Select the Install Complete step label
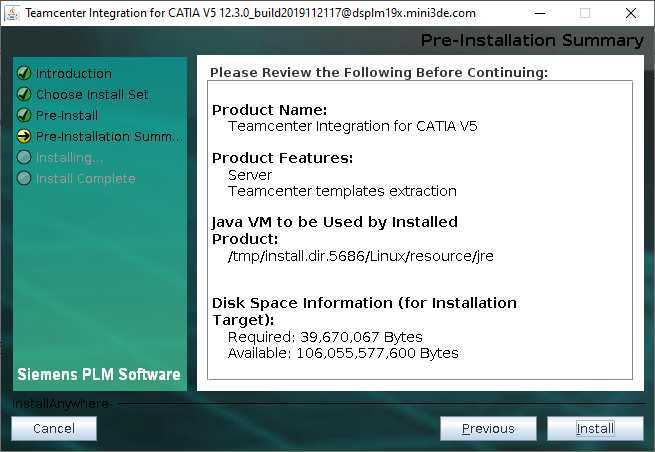 (86, 179)
